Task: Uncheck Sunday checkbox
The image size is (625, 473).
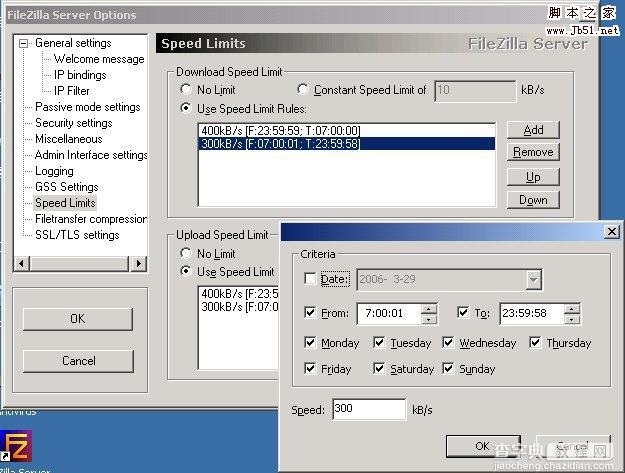Action: pyautogui.click(x=448, y=369)
